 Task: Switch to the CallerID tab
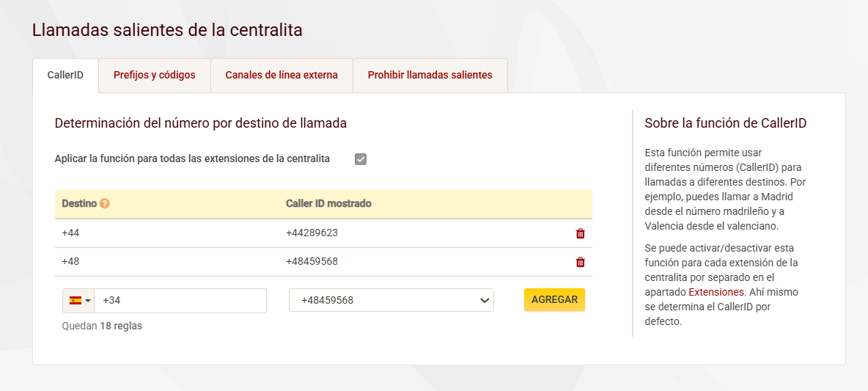click(65, 76)
